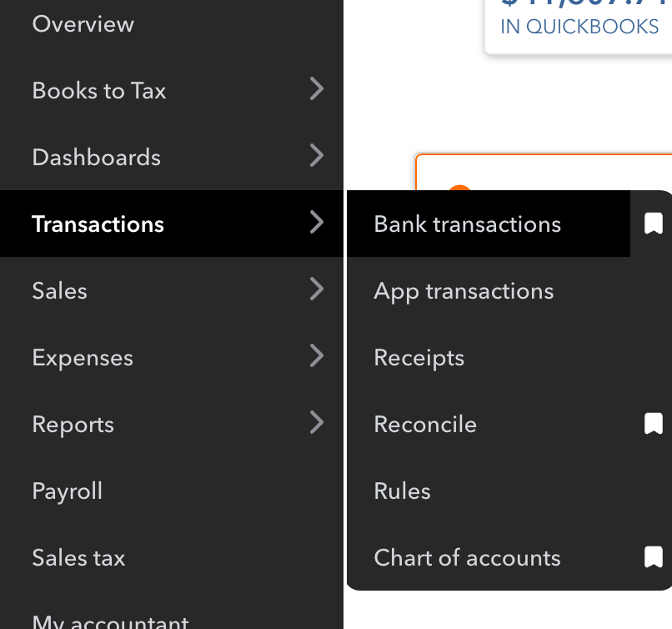672x629 pixels.
Task: Go to App transactions
Action: 463,290
